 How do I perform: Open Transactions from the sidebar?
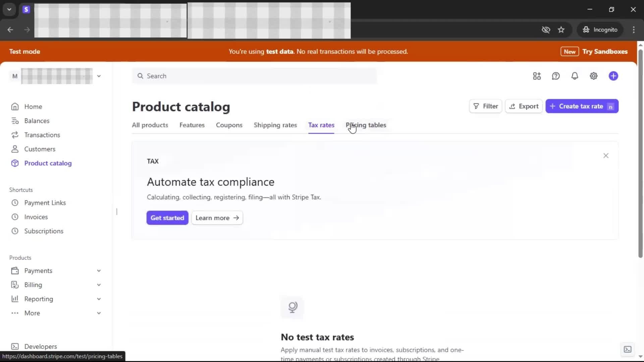[x=42, y=135]
